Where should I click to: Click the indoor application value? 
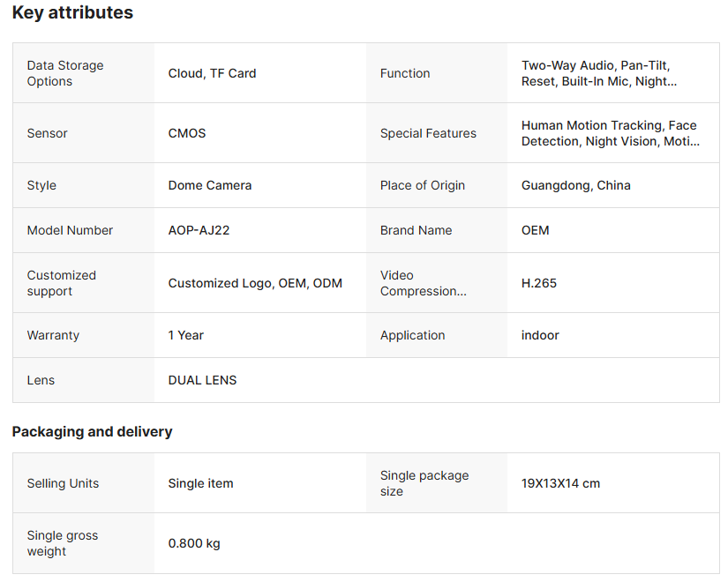540,335
